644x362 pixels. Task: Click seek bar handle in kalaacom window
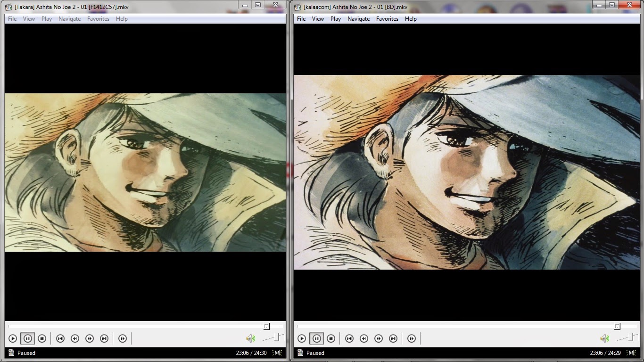coord(617,326)
